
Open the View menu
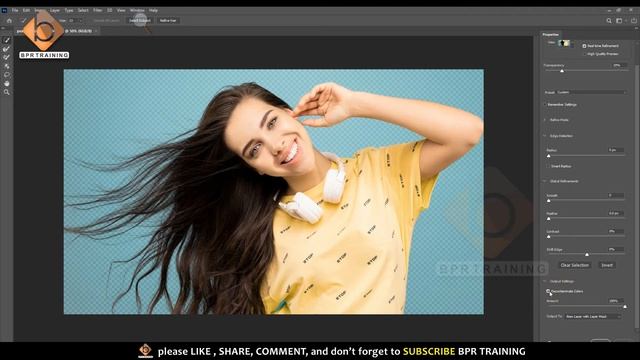coord(121,10)
